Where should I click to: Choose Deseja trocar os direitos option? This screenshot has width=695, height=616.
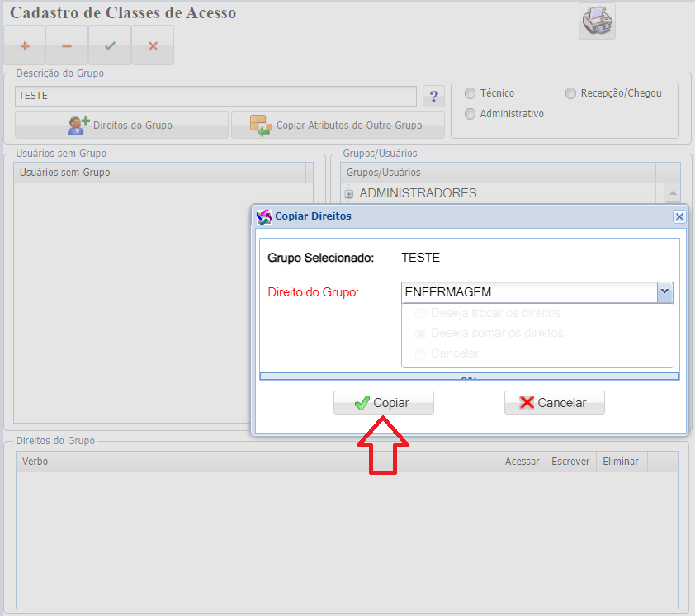(x=421, y=314)
